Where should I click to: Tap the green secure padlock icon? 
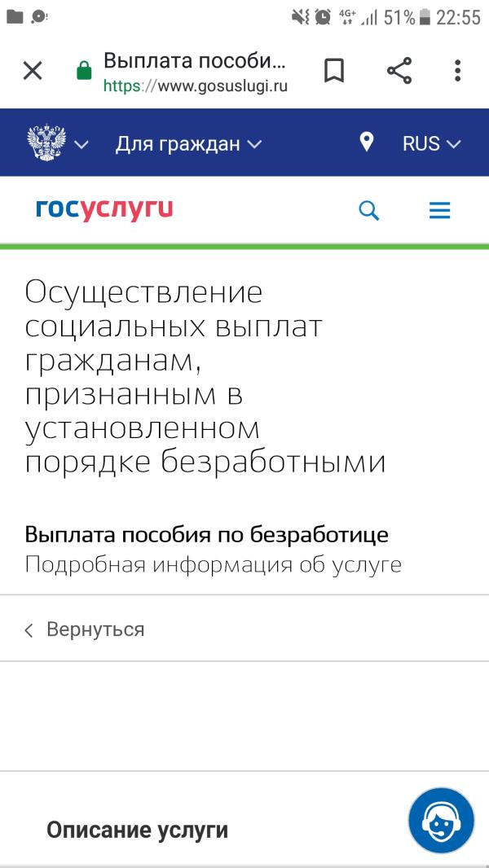[83, 72]
